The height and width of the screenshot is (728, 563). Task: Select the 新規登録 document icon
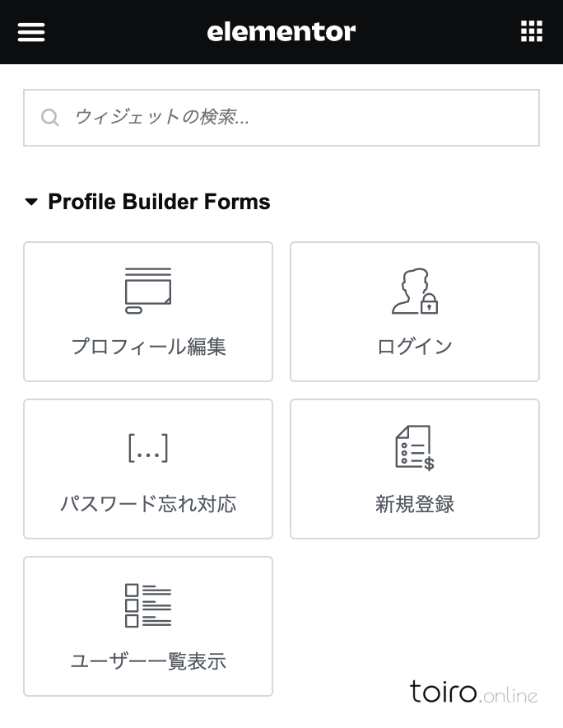click(415, 448)
